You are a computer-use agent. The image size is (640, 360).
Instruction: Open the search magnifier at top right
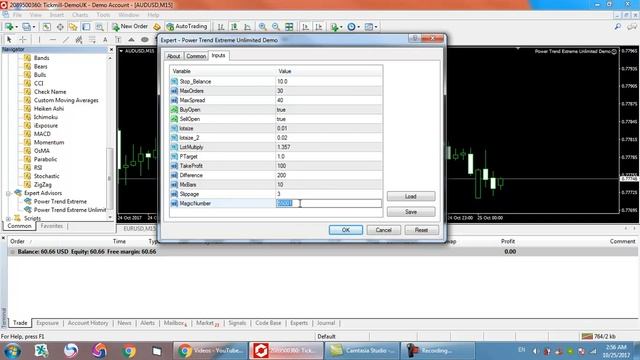618,27
